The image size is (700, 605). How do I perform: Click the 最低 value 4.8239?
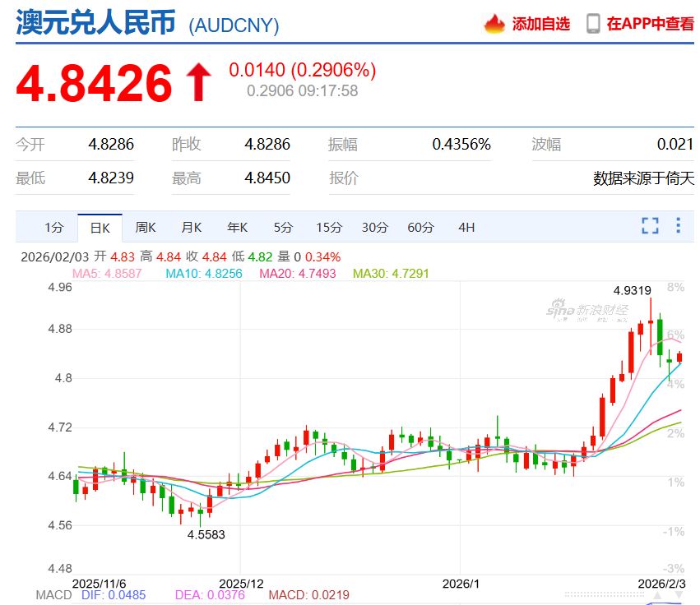(111, 178)
